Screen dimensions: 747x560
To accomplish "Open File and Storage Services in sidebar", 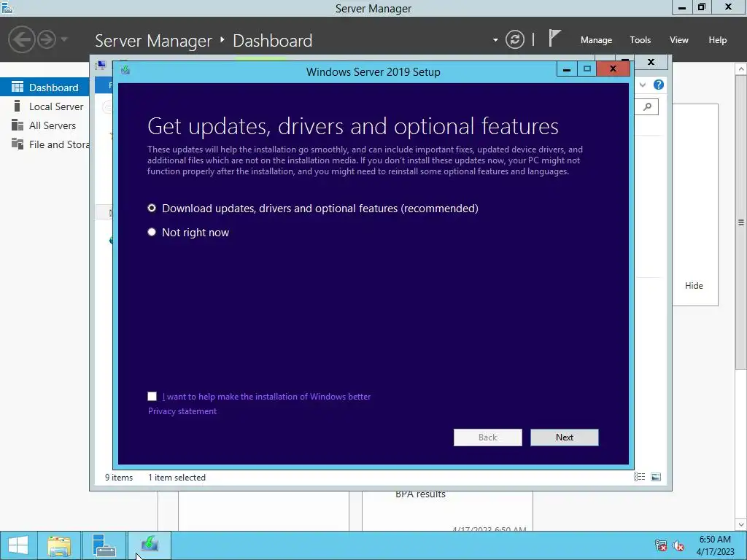I will 44,144.
